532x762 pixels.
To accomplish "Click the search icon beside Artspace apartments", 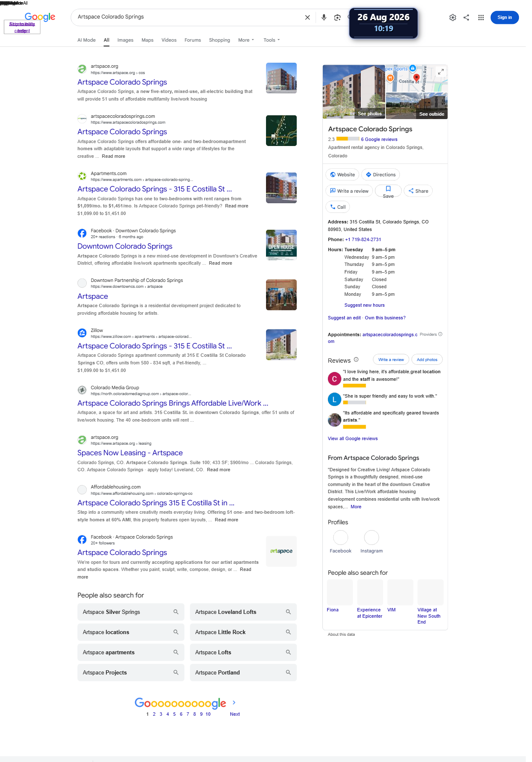I will [176, 652].
